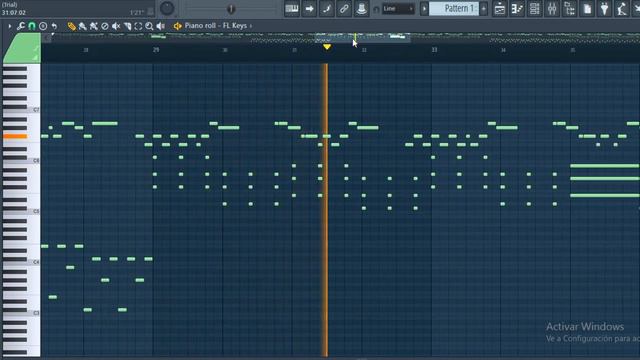Click the orange speaker icon beside Piano roll title
The width and height of the screenshot is (640, 360).
coord(178,26)
